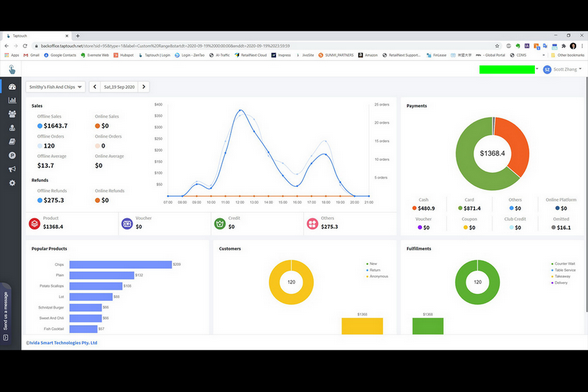Image resolution: width=588 pixels, height=392 pixels.
Task: Click the $1643.7 offline sales value
Action: point(56,126)
